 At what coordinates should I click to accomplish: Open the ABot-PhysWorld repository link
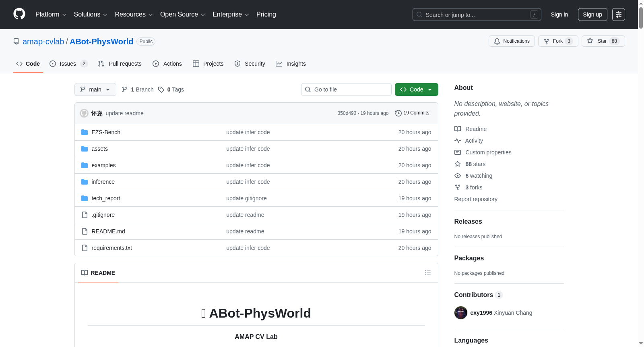click(x=101, y=42)
